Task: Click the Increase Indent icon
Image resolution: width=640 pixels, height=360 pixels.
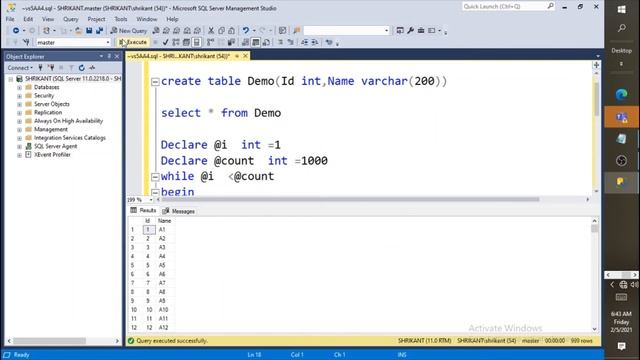Action: coord(315,42)
